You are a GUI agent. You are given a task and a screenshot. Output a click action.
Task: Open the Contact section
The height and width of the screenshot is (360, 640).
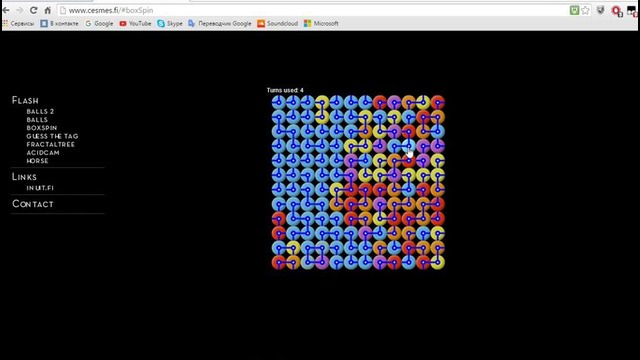(33, 204)
